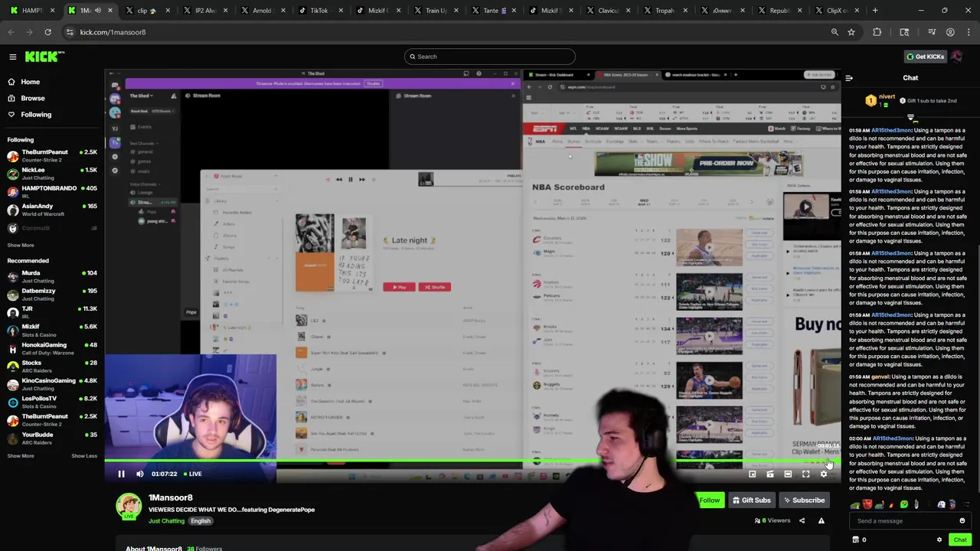Open AsianAndy channel avatar
Image resolution: width=980 pixels, height=551 pixels.
pos(12,210)
